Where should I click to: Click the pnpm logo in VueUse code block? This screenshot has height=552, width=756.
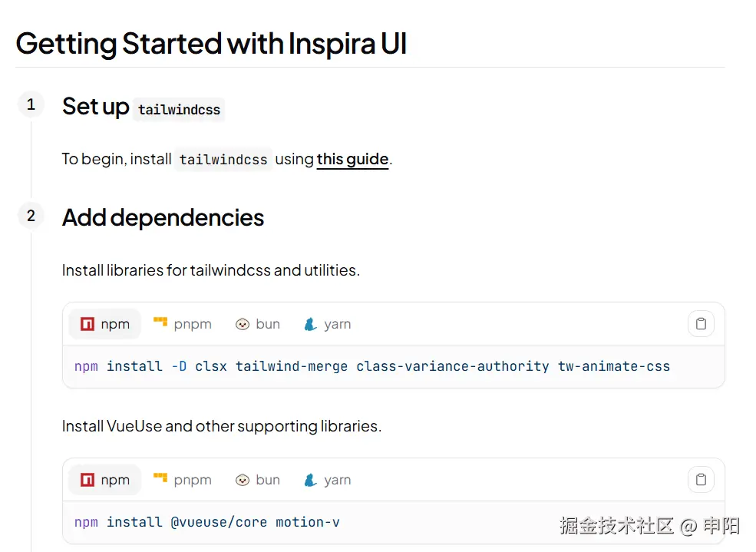pyautogui.click(x=160, y=479)
